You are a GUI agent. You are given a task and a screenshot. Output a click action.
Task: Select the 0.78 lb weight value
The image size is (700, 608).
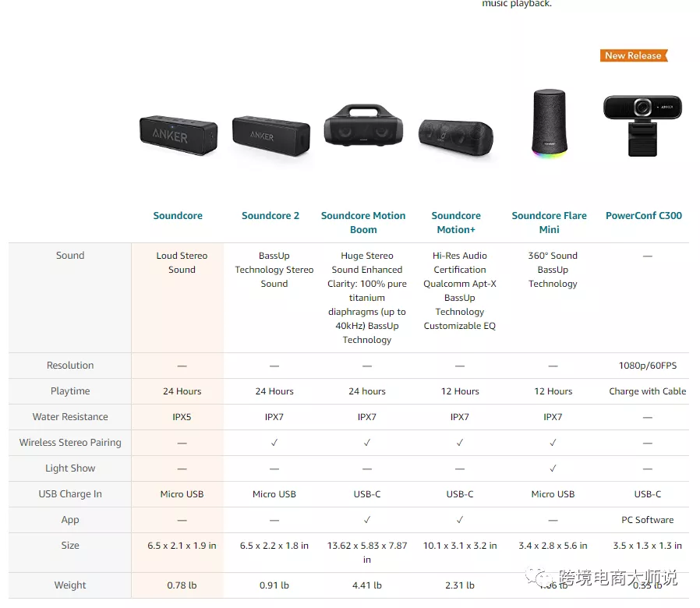(x=182, y=585)
